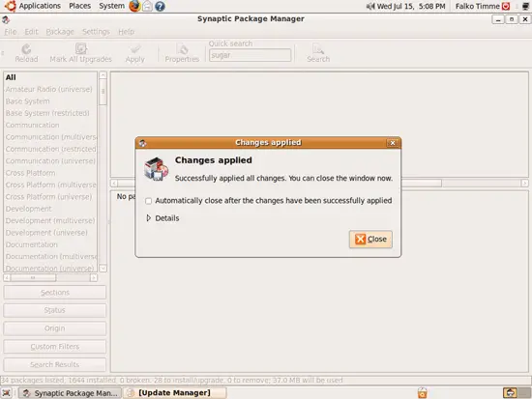Click the volume speaker icon in top panel

pyautogui.click(x=370, y=6)
